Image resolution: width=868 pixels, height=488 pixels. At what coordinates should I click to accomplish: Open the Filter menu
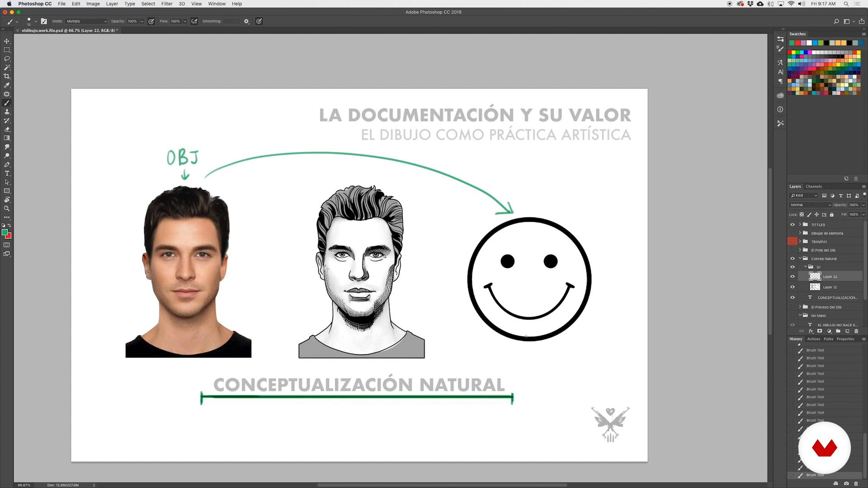(167, 4)
